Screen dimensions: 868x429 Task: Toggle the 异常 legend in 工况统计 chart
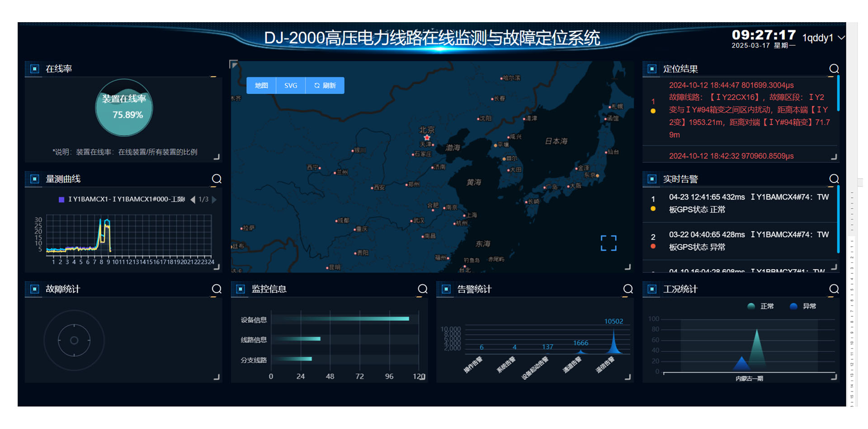803,306
